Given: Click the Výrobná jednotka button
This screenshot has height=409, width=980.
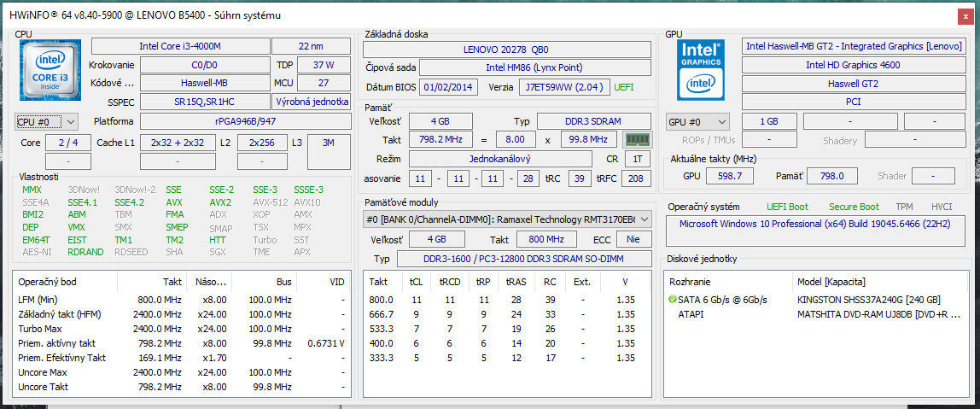Looking at the screenshot, I should [311, 102].
